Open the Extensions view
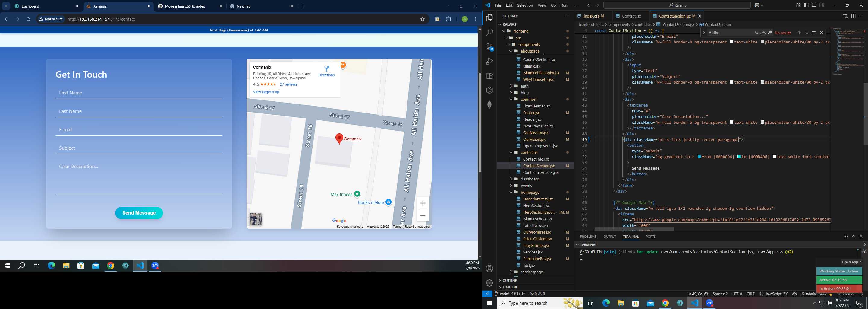The image size is (868, 309). [x=489, y=76]
